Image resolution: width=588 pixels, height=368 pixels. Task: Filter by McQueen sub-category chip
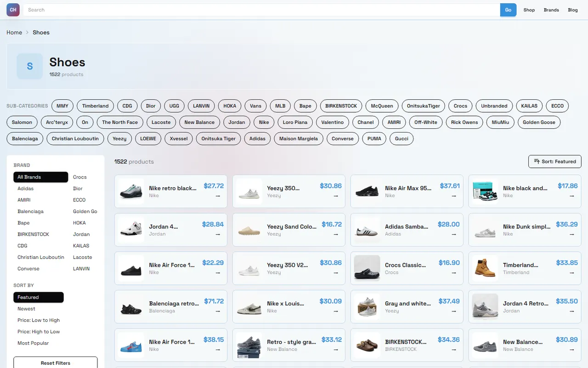coord(382,106)
